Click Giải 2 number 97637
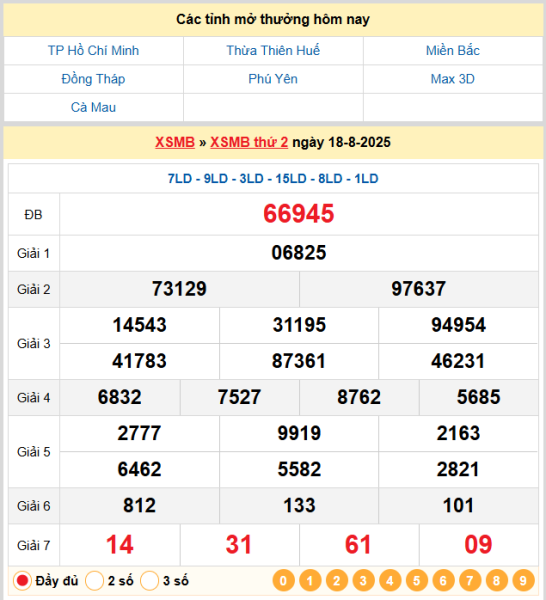The image size is (546, 600). (419, 289)
